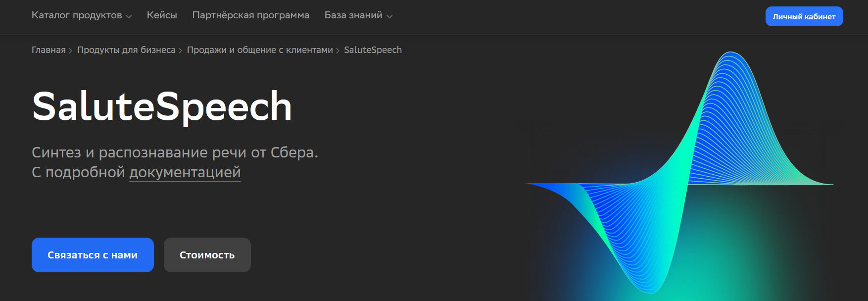Navigate to Главная in the breadcrumbs
Viewport: 868px width, 301px height.
48,50
